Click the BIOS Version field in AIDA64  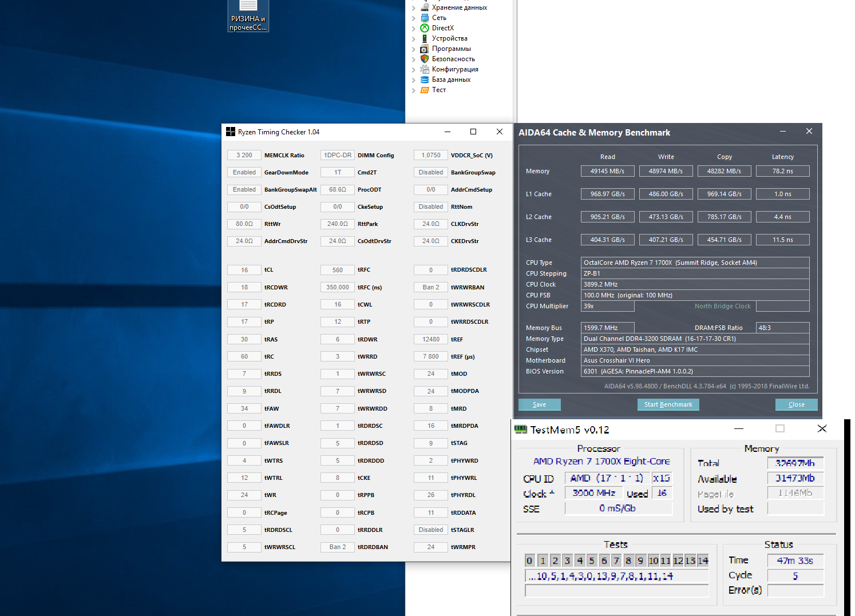coord(695,371)
